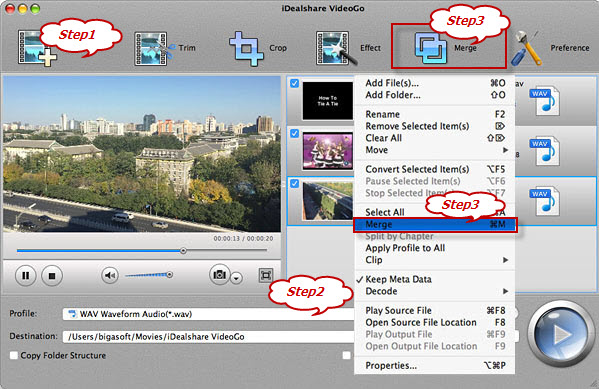Choose Remove Selected Item(s)

click(x=434, y=126)
